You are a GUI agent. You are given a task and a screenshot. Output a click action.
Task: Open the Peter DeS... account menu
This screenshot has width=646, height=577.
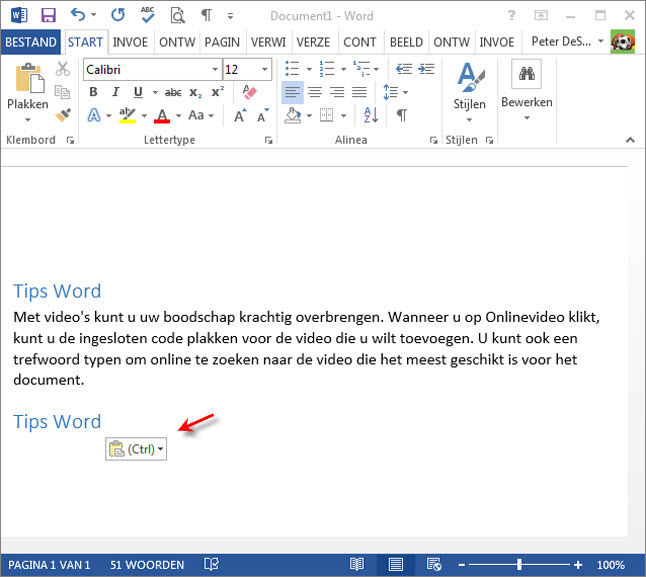(566, 42)
